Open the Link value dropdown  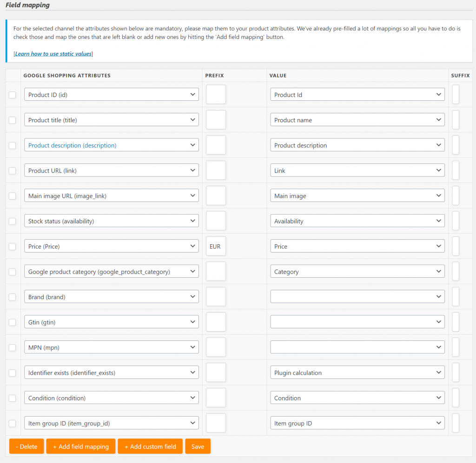point(357,170)
